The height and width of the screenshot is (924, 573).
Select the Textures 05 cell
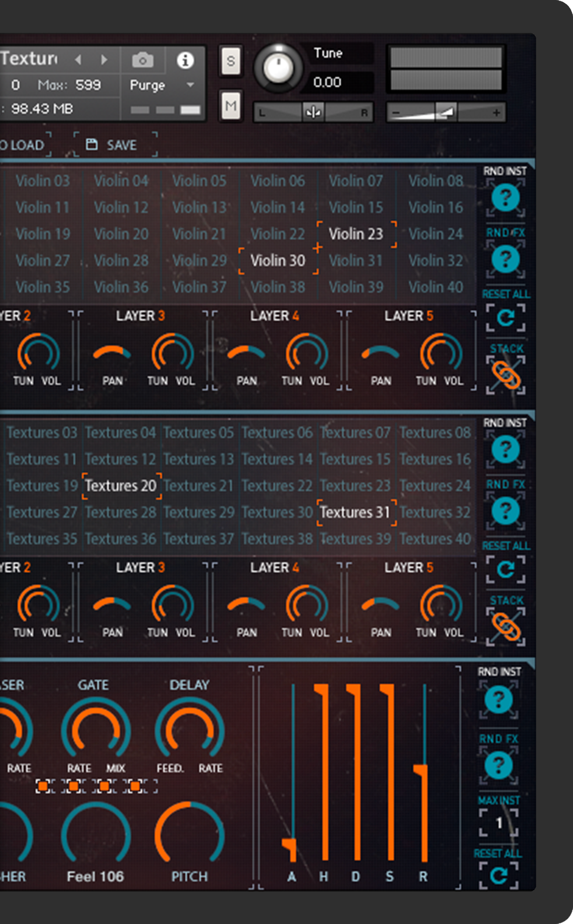pyautogui.click(x=199, y=433)
